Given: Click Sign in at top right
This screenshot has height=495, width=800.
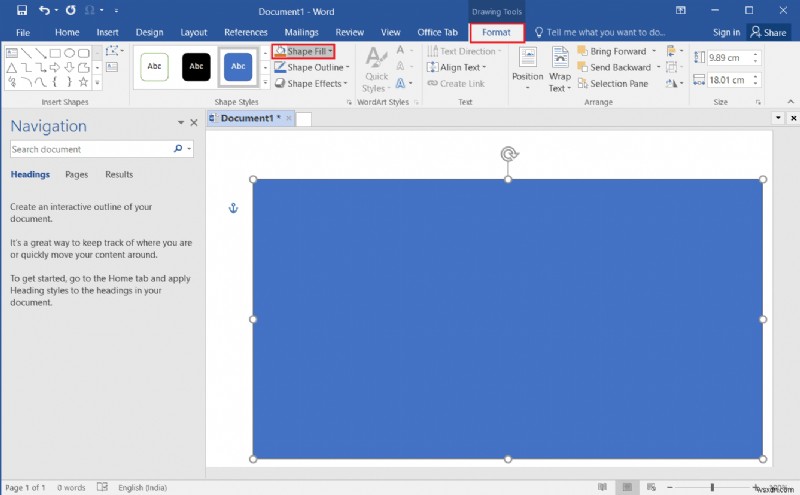Looking at the screenshot, I should (x=726, y=32).
